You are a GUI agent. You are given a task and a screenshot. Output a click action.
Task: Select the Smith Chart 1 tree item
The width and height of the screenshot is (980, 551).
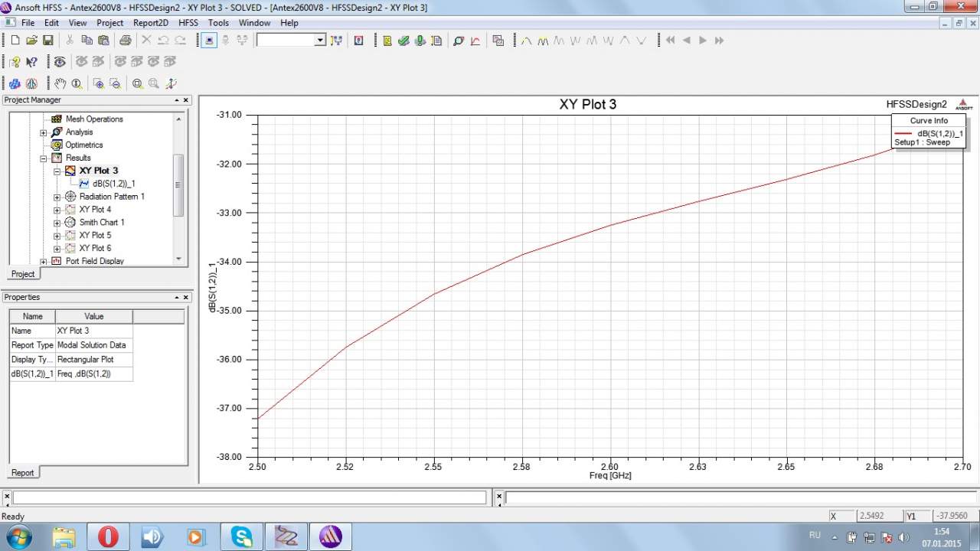pyautogui.click(x=102, y=223)
